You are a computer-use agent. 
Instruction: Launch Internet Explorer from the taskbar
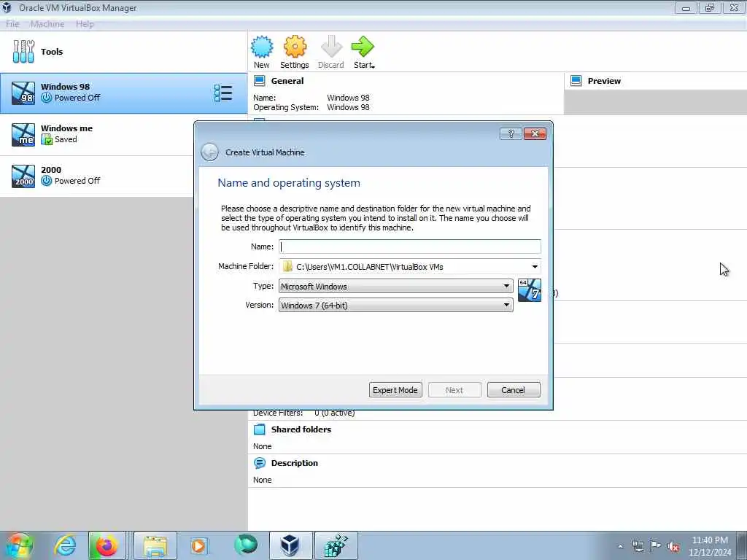pos(65,545)
